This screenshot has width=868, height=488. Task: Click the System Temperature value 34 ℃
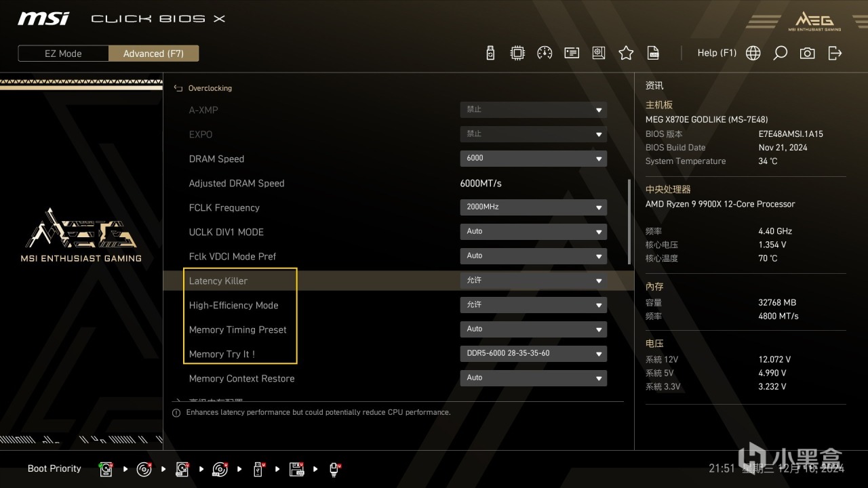768,161
